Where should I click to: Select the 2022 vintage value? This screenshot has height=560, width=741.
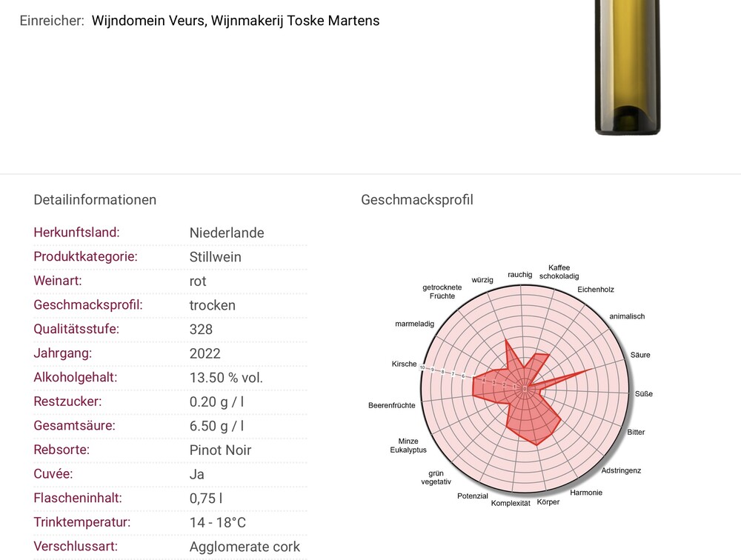tap(205, 353)
